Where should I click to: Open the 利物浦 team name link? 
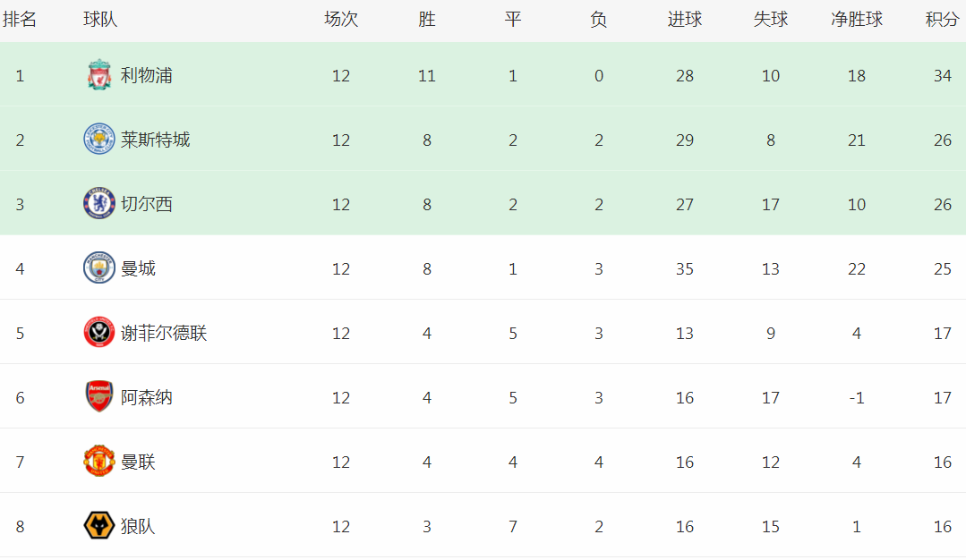pyautogui.click(x=147, y=76)
